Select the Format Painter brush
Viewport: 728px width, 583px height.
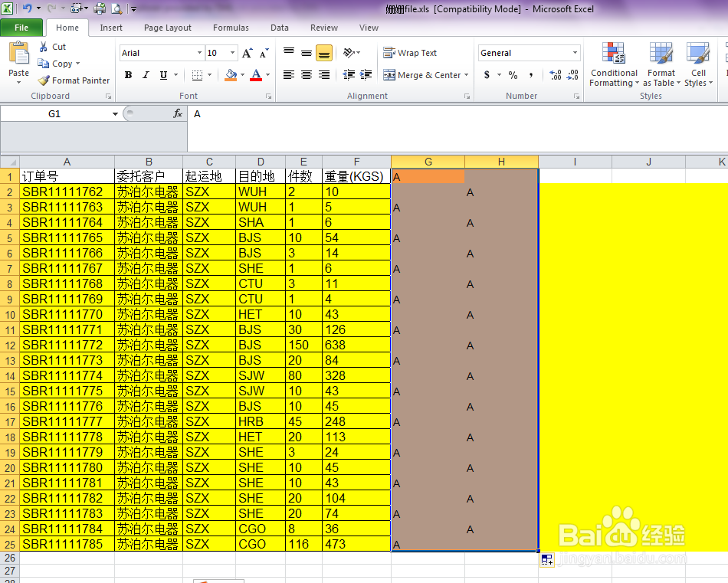[x=44, y=80]
